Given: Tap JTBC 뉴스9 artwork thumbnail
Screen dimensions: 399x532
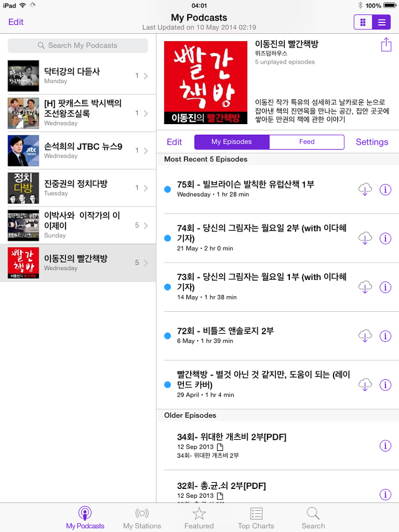Looking at the screenshot, I should point(24,151).
